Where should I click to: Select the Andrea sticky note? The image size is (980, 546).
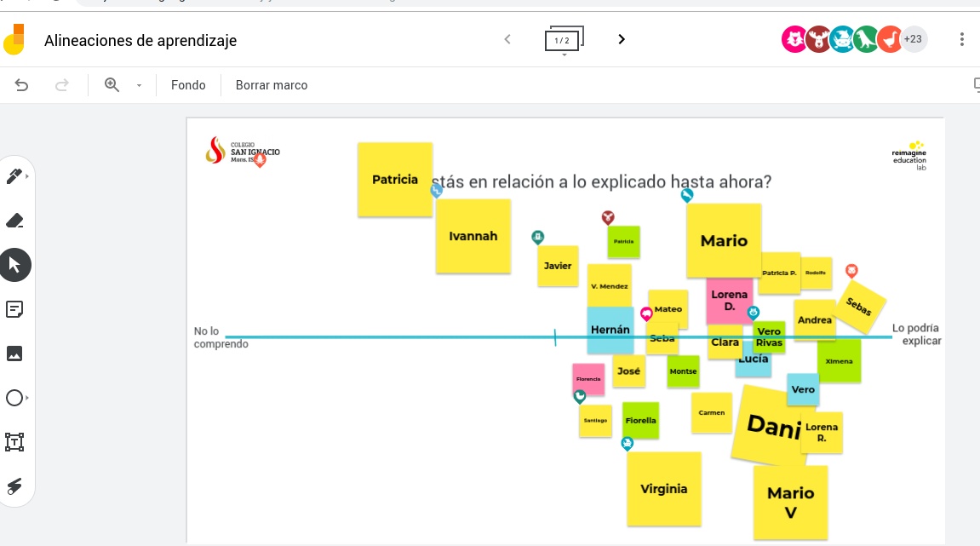[x=814, y=319]
